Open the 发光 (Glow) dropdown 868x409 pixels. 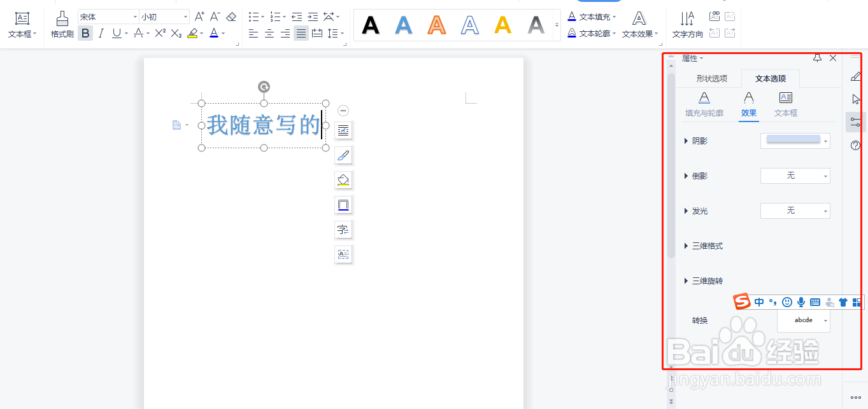click(795, 211)
